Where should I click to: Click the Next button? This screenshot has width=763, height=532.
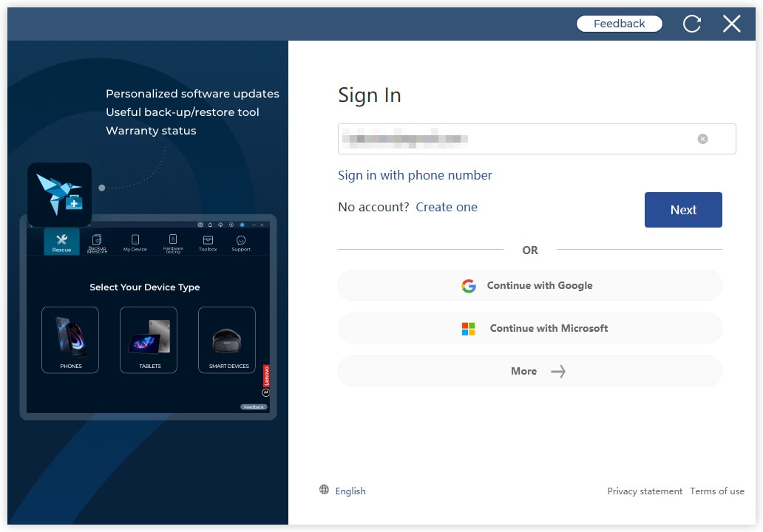point(682,210)
